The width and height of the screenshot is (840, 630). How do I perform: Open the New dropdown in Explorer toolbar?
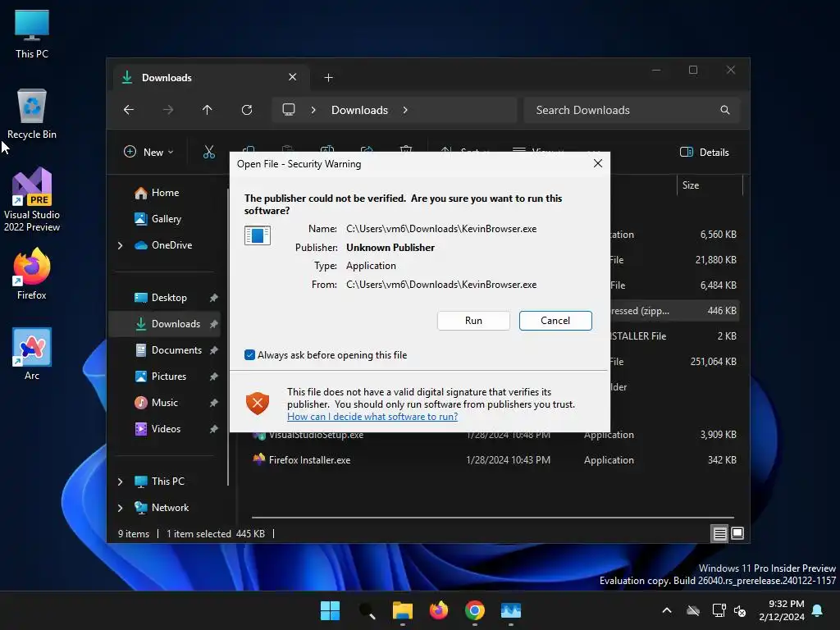coord(148,152)
